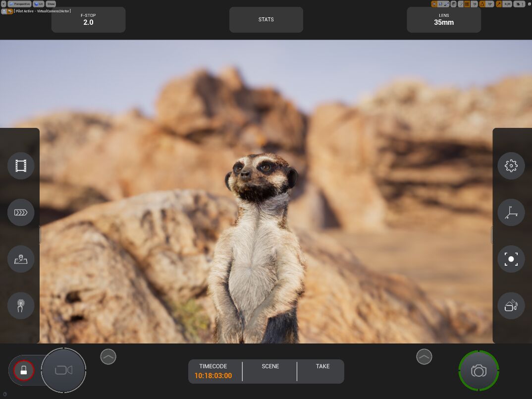532x399 pixels.
Task: Open the filmstrip sequence browser icon
Action: [x=21, y=166]
